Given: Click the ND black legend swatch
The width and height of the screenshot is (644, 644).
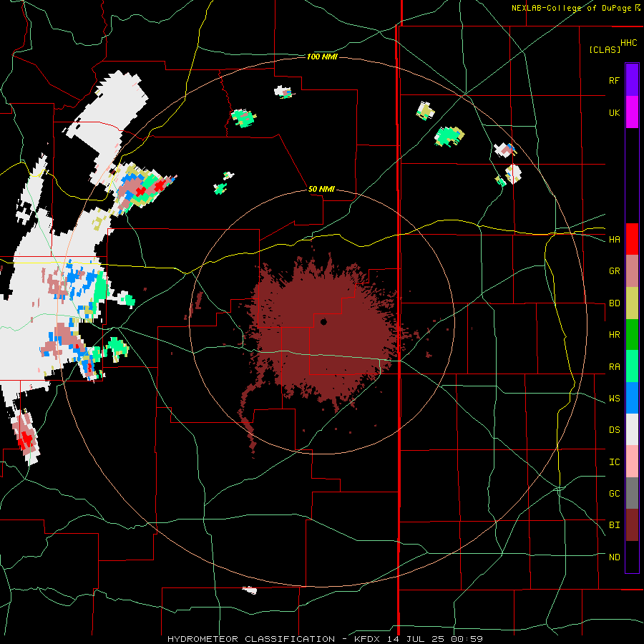Looking at the screenshot, I should point(632,557).
